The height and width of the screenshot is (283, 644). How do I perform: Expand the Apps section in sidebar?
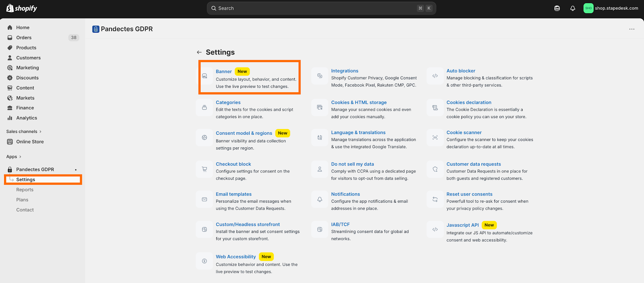[x=14, y=157]
